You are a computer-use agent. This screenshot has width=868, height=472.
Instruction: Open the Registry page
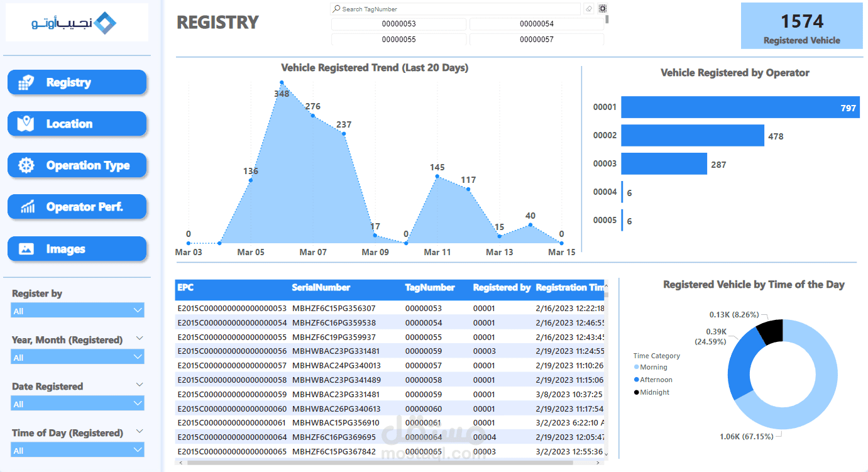(77, 82)
